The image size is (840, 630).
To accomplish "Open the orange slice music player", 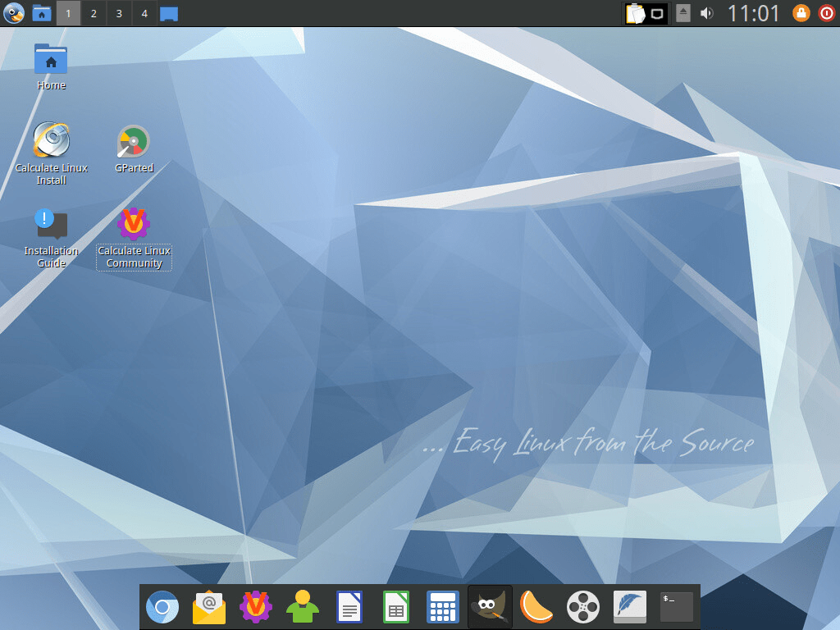I will [x=536, y=607].
